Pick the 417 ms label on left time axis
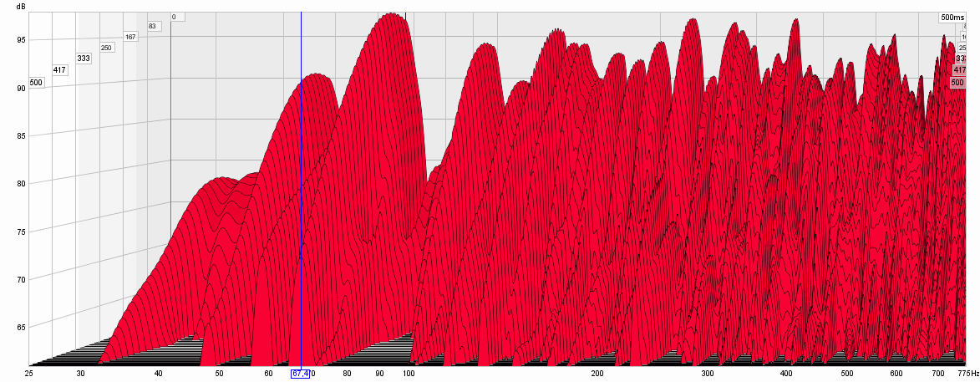 point(59,69)
